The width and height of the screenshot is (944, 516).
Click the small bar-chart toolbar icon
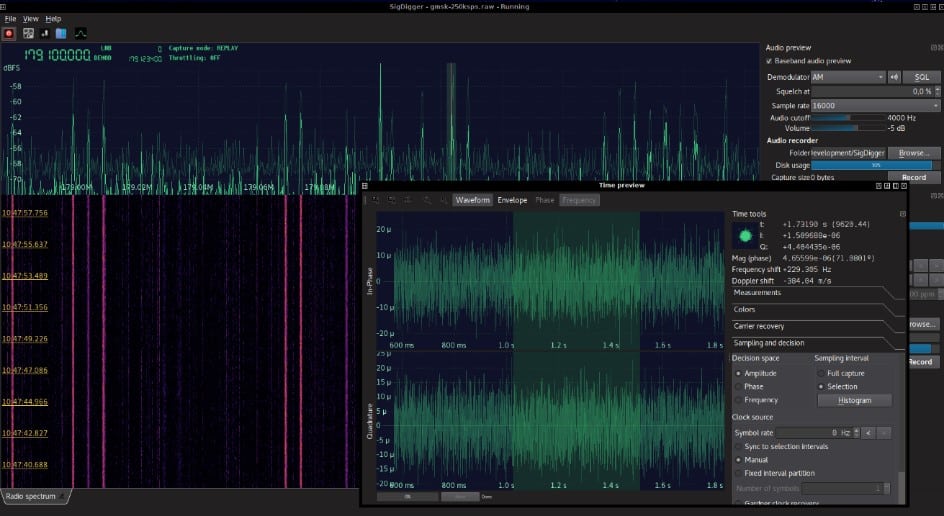45,34
